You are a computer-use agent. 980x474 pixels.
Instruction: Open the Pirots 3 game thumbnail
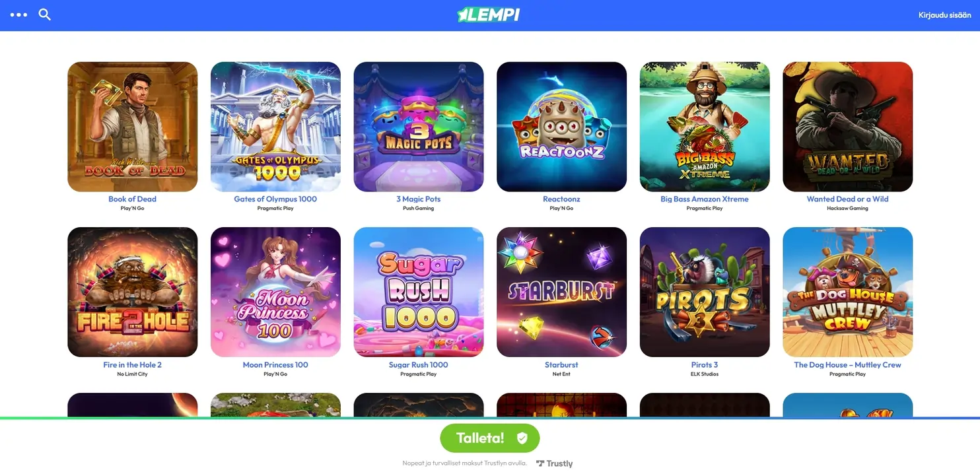(705, 292)
